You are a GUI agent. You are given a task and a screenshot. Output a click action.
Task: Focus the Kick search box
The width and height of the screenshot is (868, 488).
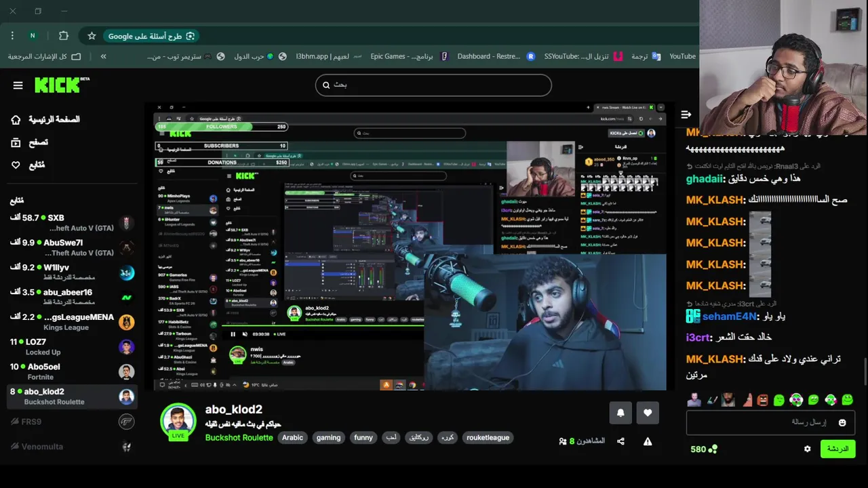coord(433,85)
